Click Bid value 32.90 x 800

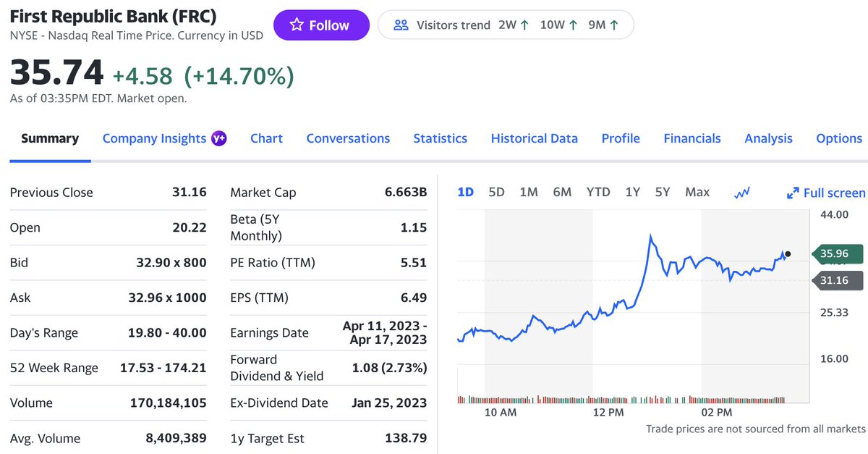171,262
